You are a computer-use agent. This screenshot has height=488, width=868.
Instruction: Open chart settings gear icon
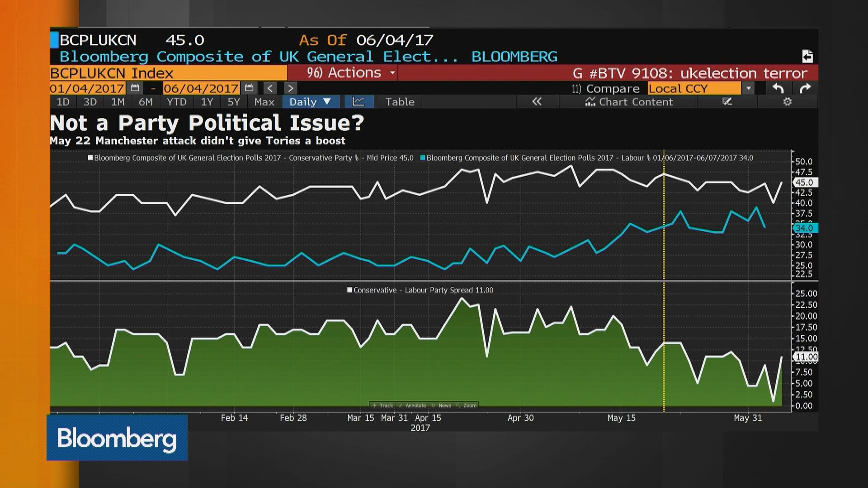787,102
